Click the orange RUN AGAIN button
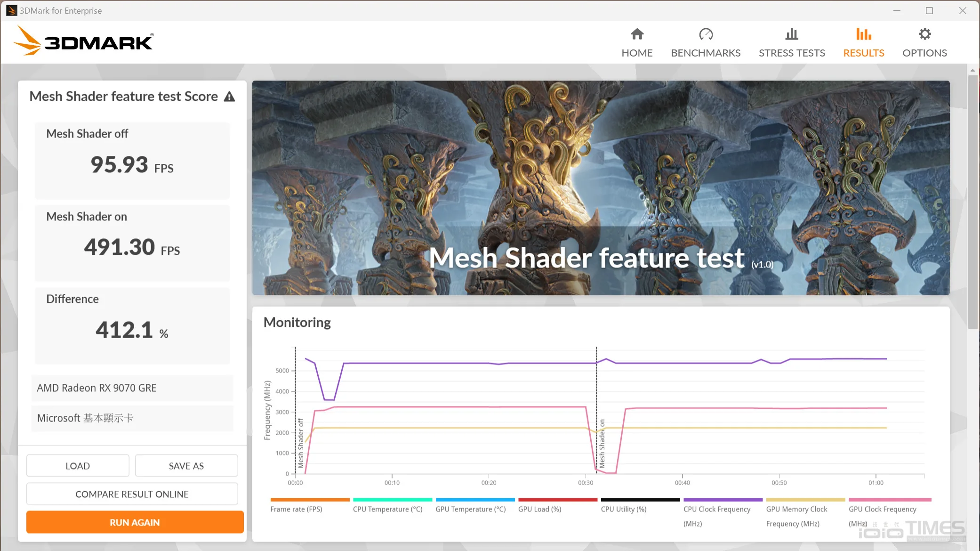This screenshot has height=551, width=980. [x=135, y=522]
